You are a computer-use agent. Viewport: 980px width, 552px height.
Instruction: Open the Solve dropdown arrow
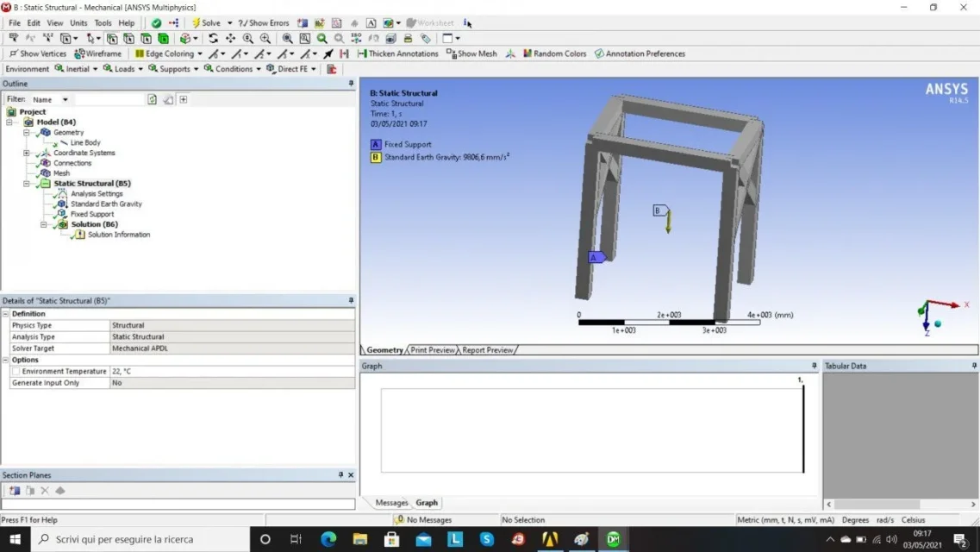pyautogui.click(x=229, y=23)
